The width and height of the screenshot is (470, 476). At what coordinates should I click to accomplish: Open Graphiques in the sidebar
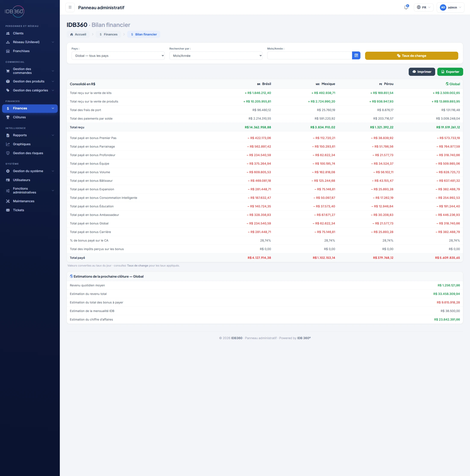[30, 144]
